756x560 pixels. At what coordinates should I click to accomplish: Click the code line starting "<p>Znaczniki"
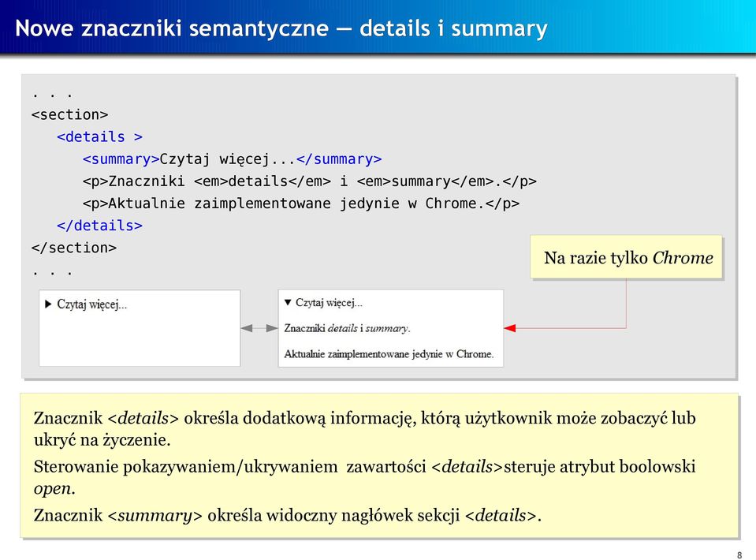[309, 181]
